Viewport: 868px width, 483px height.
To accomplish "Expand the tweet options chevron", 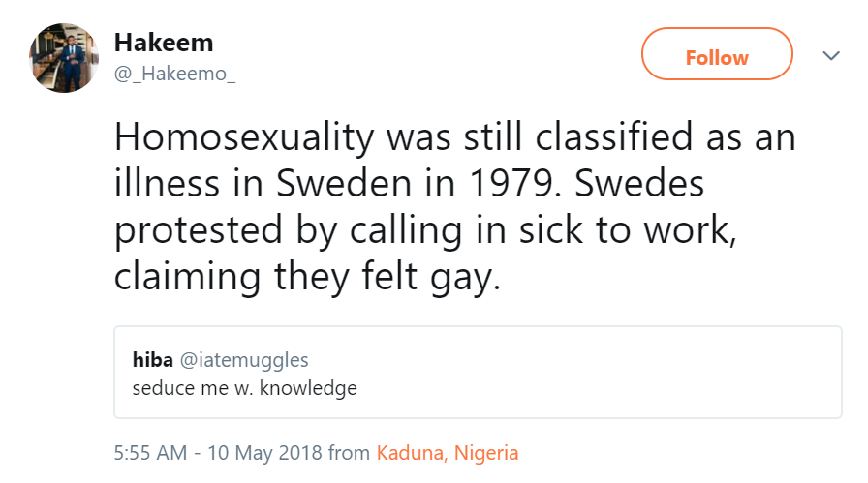I will 830,56.
